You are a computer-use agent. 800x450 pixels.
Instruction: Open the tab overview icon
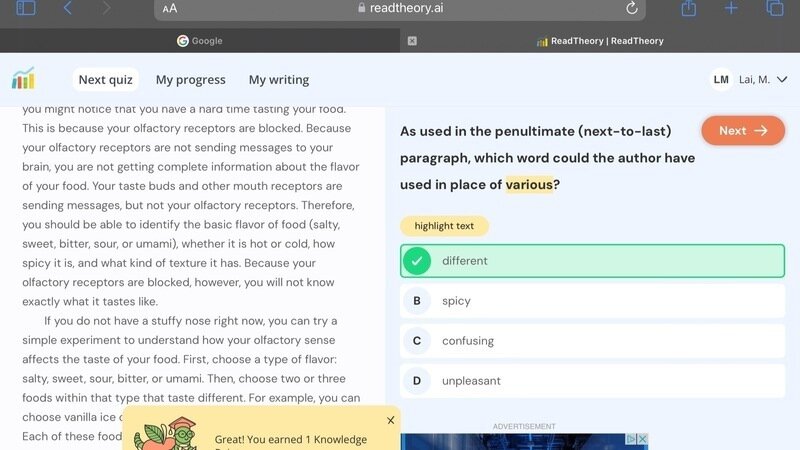coord(775,8)
